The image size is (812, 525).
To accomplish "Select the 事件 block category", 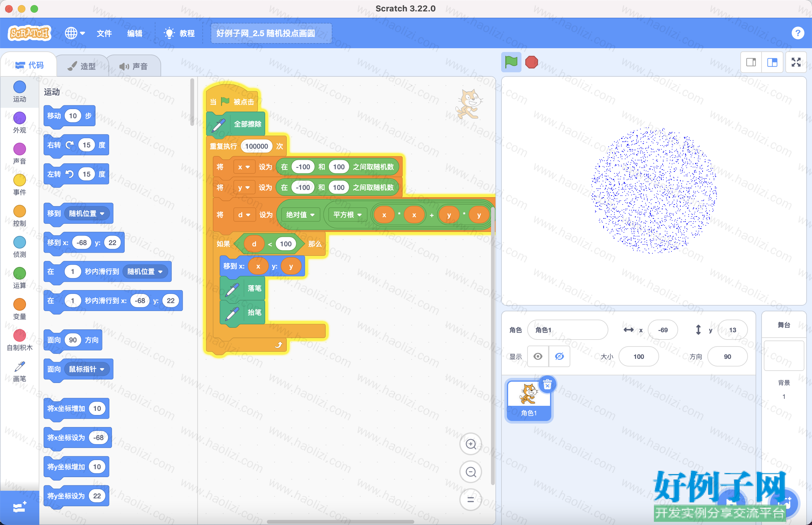I will [x=19, y=185].
